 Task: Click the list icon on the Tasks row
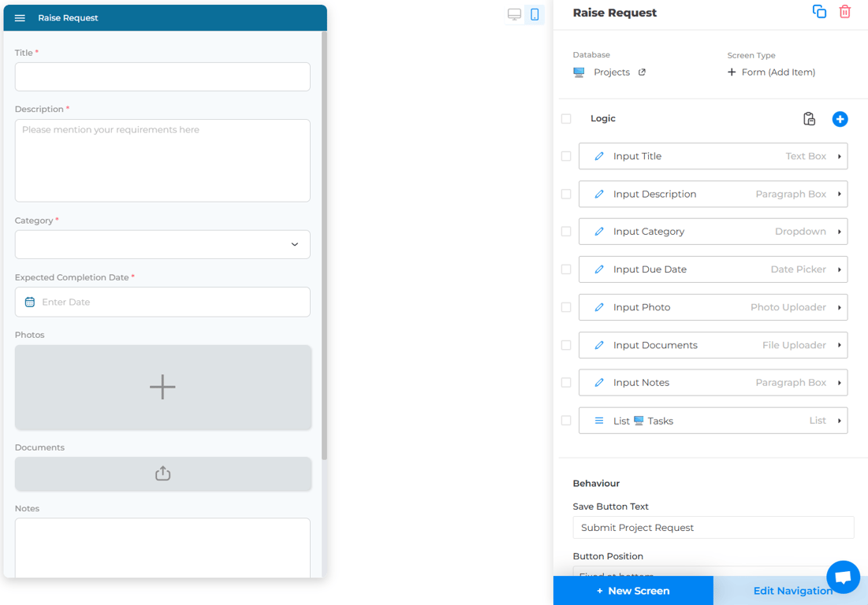599,421
